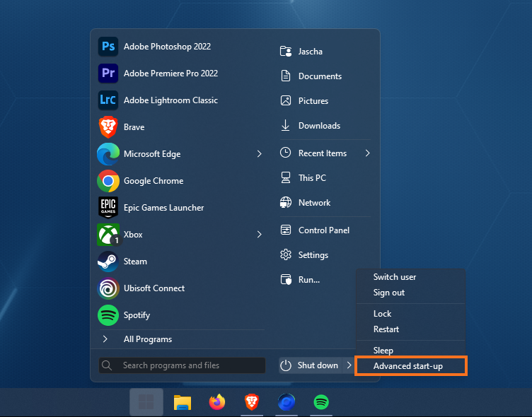Open the Pictures folder icon
This screenshot has width=532, height=417.
coord(286,100)
